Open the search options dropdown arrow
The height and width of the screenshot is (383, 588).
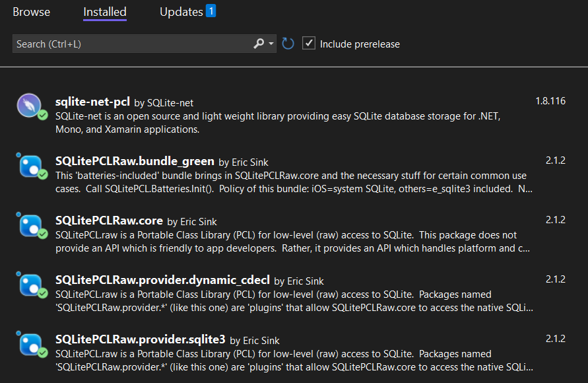271,44
